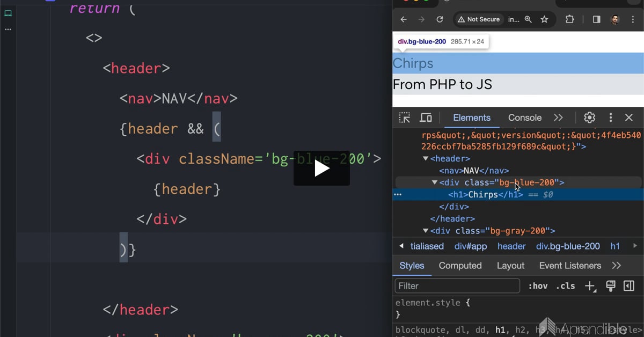The height and width of the screenshot is (337, 644).
Task: Open the Layout tab
Action: pyautogui.click(x=510, y=266)
